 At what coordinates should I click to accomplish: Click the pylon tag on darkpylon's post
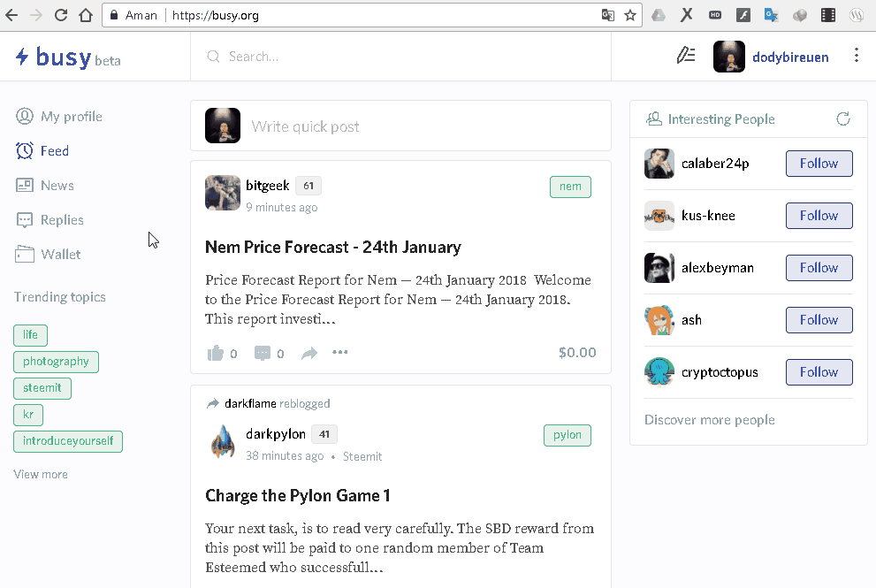click(x=567, y=435)
